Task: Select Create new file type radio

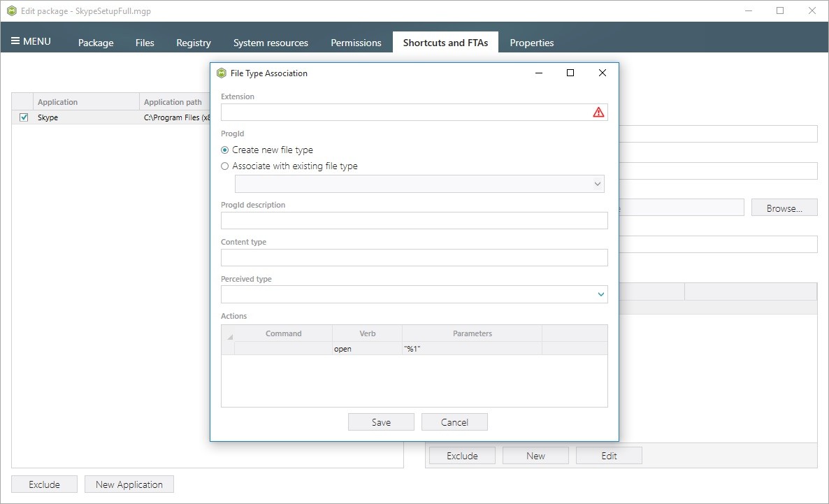Action: [x=224, y=150]
